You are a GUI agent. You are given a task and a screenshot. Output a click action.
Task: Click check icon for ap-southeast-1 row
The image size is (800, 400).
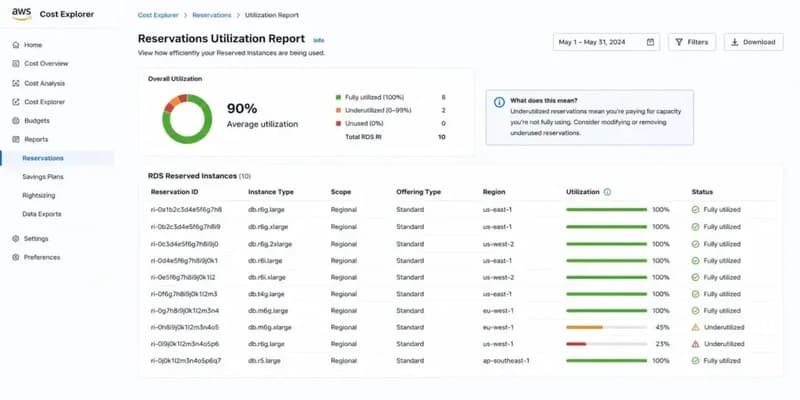tap(695, 361)
